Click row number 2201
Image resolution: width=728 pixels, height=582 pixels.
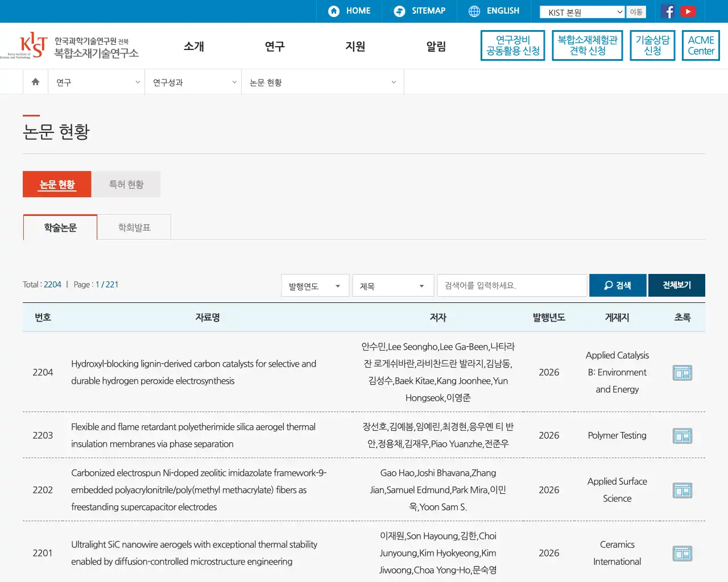click(43, 553)
